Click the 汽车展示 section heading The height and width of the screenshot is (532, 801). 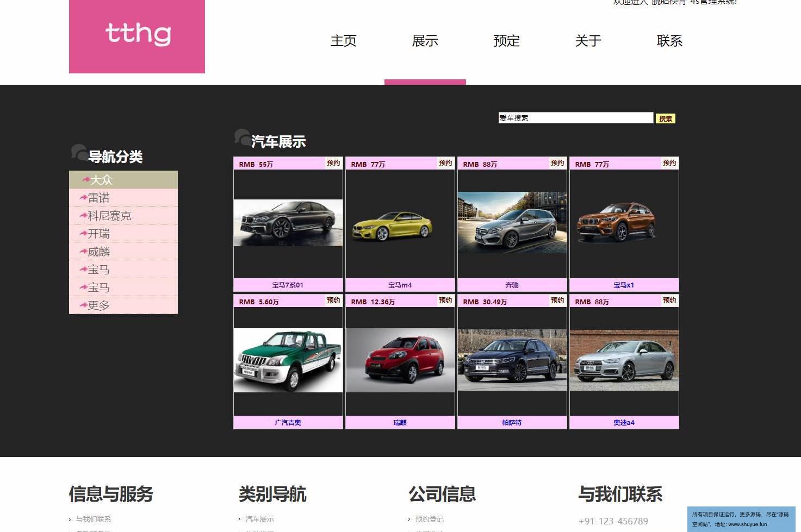point(278,142)
